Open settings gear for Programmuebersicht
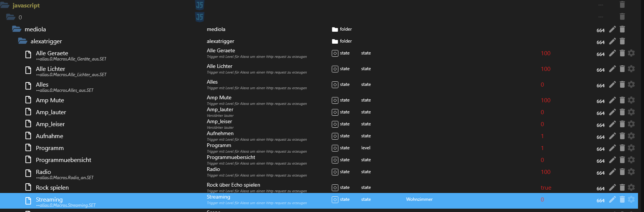The width and height of the screenshot is (644, 212). 632,160
